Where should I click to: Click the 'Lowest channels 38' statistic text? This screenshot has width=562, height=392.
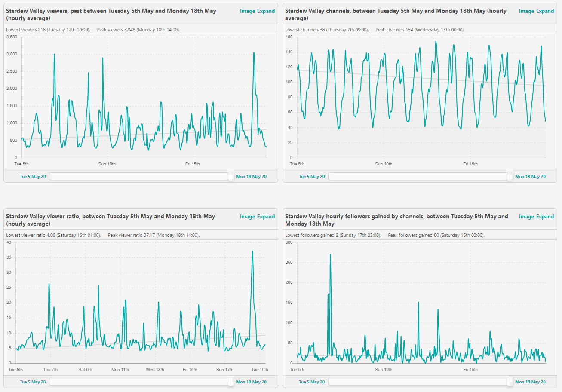(x=327, y=30)
